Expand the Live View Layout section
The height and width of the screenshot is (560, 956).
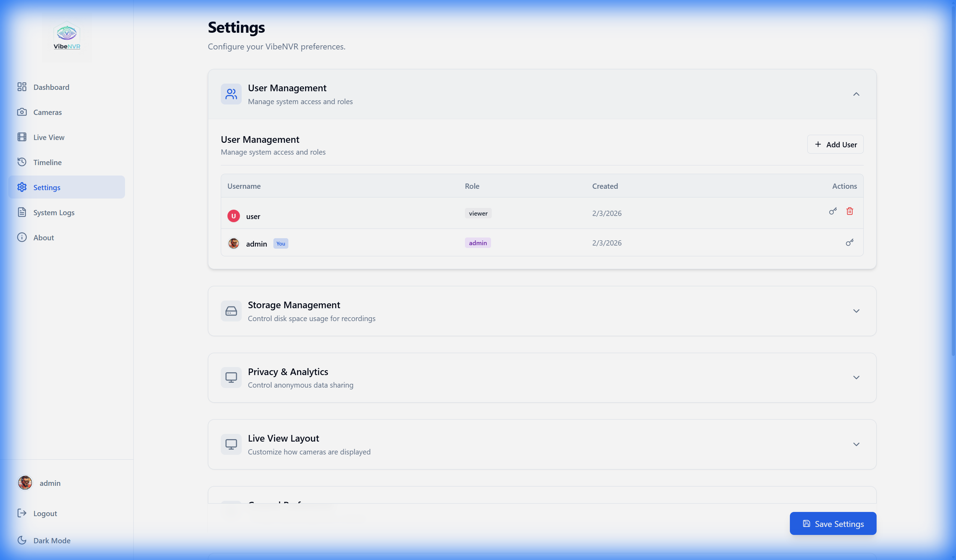point(856,444)
